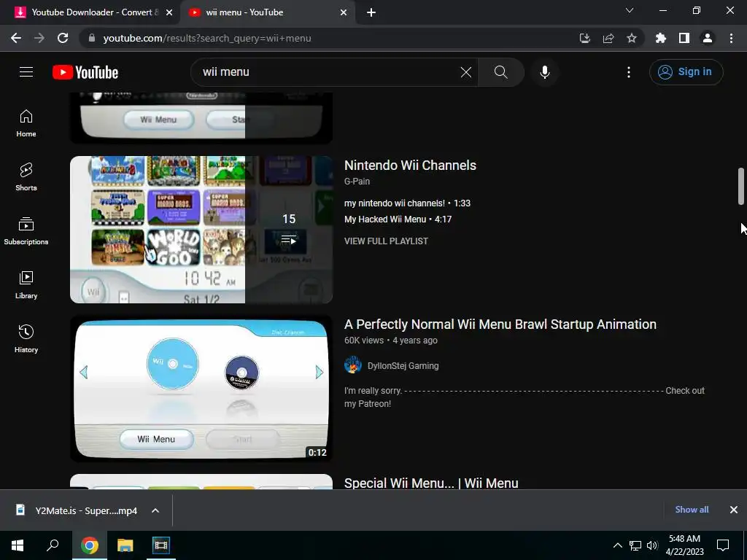The image size is (747, 560).
Task: Reload the current page
Action: click(x=63, y=38)
